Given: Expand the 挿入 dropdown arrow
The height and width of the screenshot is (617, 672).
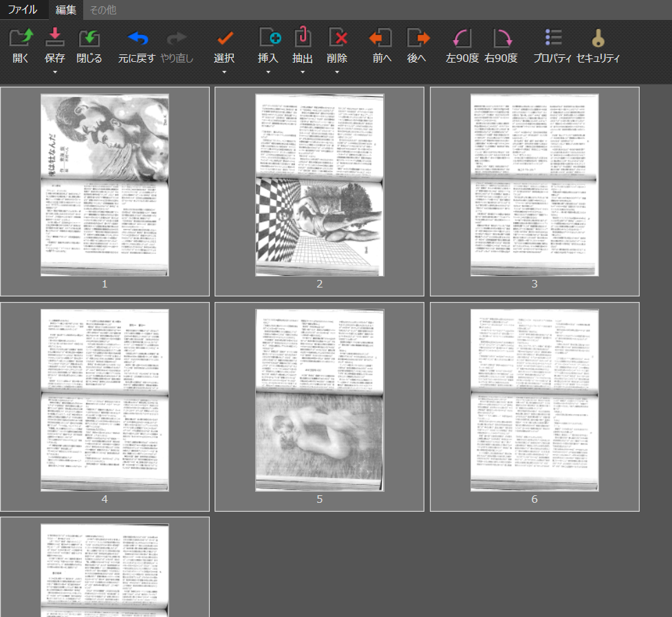Looking at the screenshot, I should coord(268,72).
